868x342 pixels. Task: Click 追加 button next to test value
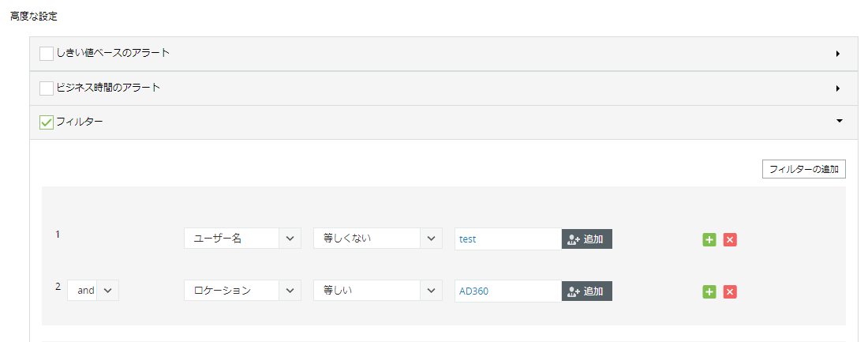click(x=587, y=239)
